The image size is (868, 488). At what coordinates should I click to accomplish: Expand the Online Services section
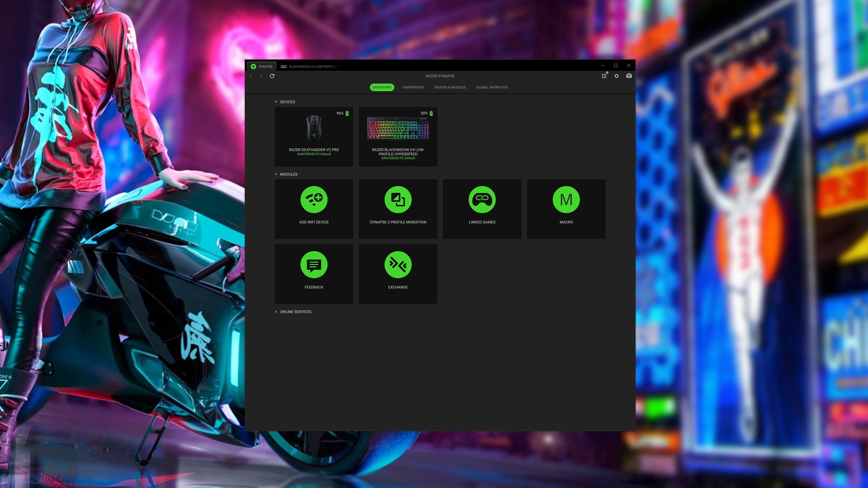[276, 312]
